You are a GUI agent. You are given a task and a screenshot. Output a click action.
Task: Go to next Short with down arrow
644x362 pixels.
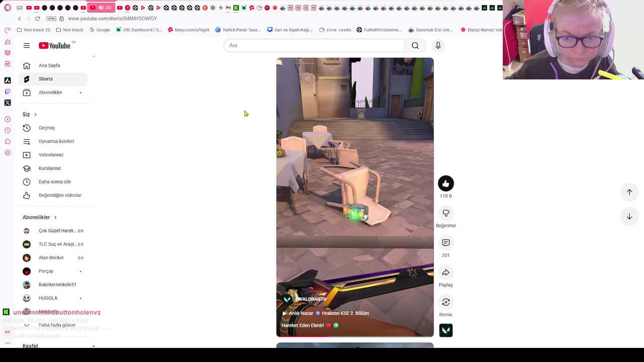click(629, 216)
